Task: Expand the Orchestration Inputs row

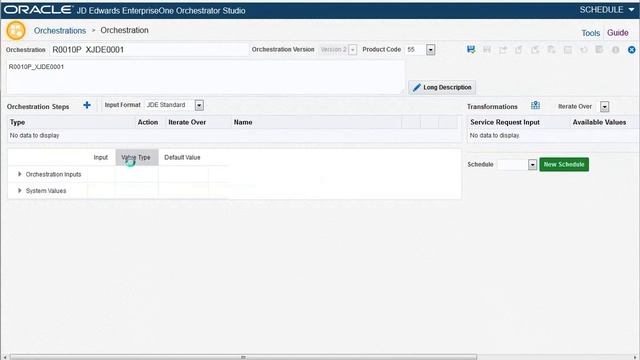Action: click(x=20, y=174)
